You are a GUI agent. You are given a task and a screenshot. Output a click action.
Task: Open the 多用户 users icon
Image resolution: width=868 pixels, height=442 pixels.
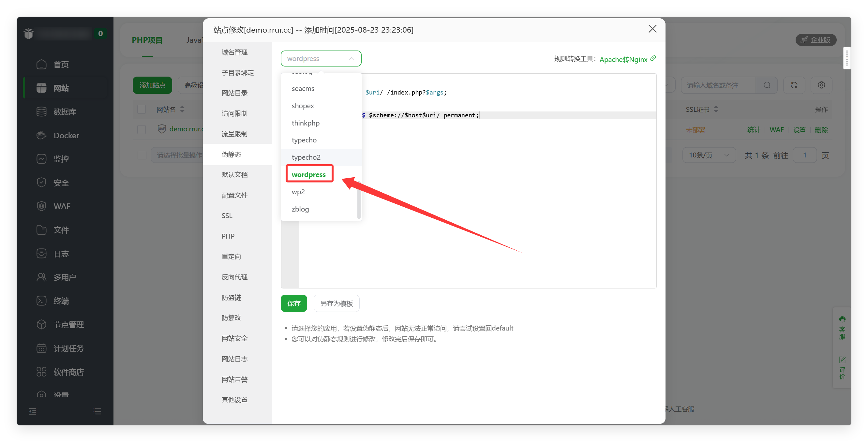[41, 277]
